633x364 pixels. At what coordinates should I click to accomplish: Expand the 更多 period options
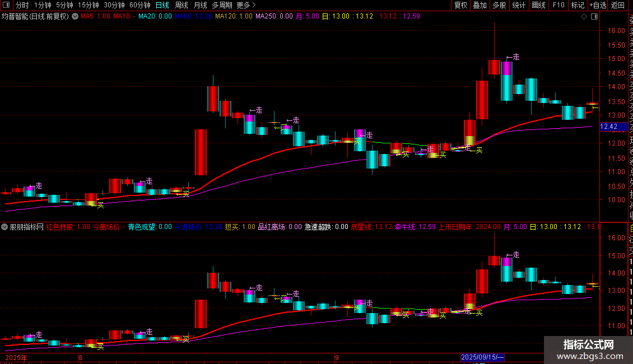pyautogui.click(x=246, y=5)
